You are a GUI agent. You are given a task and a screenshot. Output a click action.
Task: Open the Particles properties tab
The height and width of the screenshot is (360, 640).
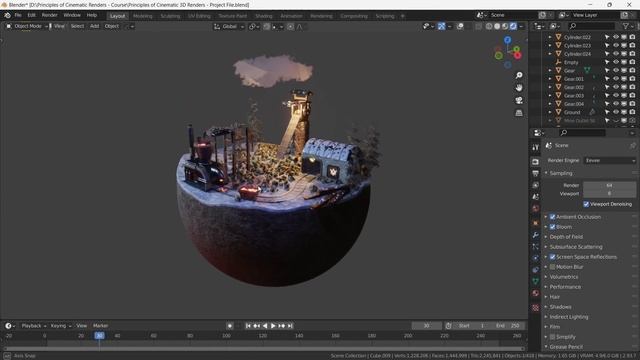(x=536, y=247)
